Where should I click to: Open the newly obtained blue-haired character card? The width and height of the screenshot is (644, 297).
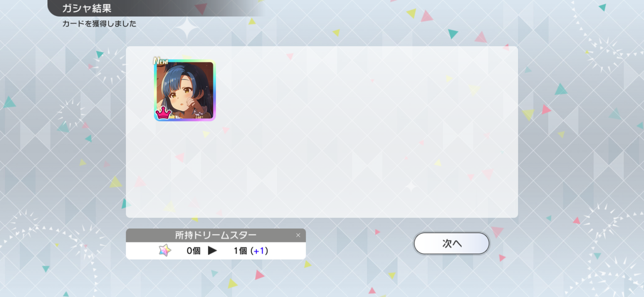[185, 90]
